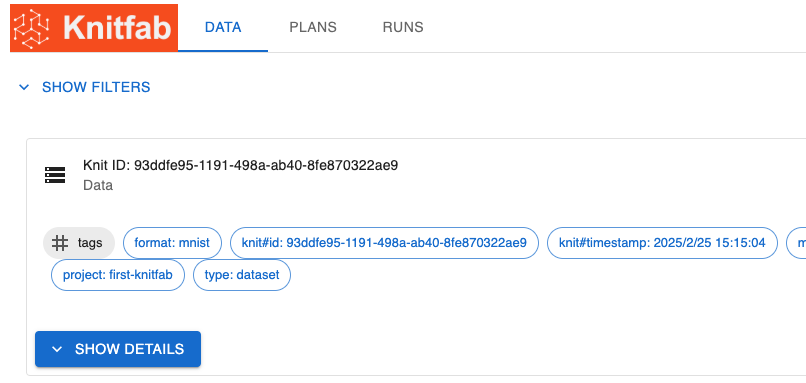Select the knit#timestamp tag chip
Viewport: 806px width, 383px height.
(662, 243)
